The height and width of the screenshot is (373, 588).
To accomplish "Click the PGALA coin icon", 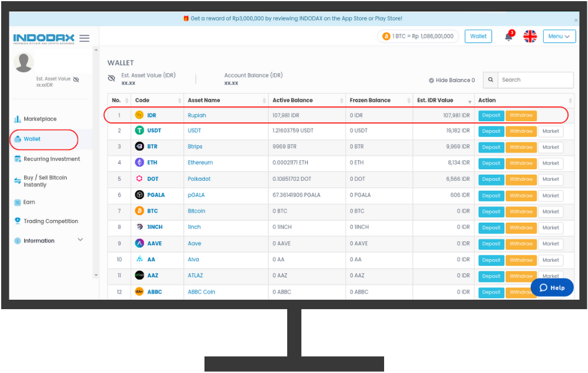I will click(139, 194).
